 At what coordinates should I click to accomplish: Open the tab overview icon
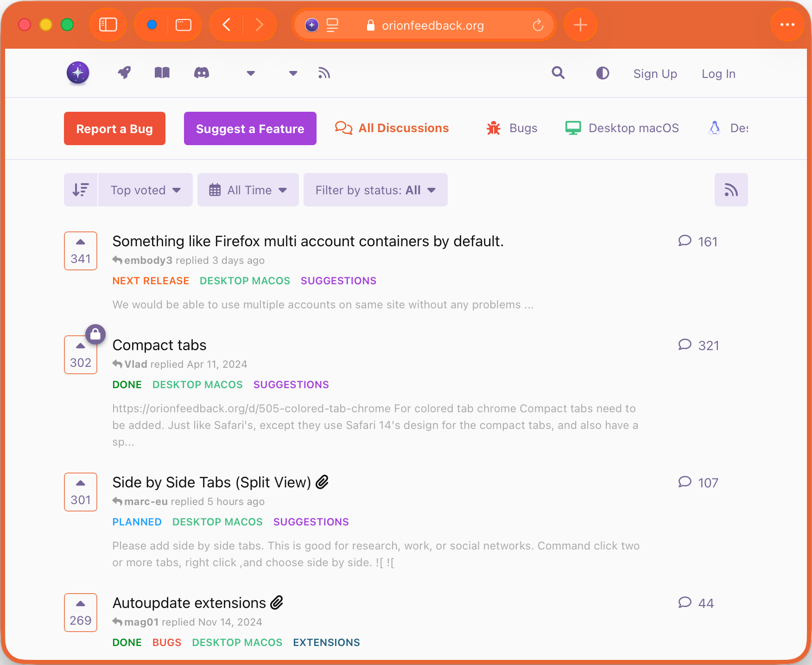184,25
